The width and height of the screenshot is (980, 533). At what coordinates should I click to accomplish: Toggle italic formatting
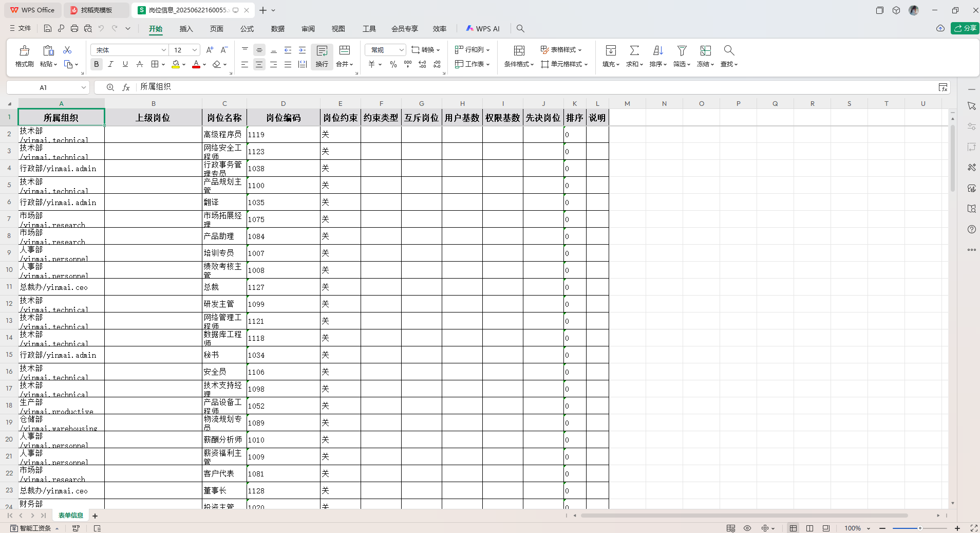click(x=110, y=64)
